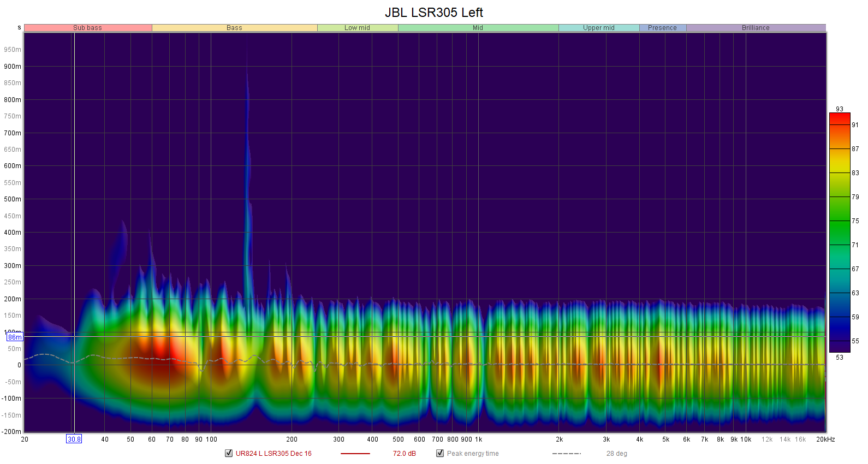Click the Brilliance band header
The image size is (868, 464).
coord(756,28)
